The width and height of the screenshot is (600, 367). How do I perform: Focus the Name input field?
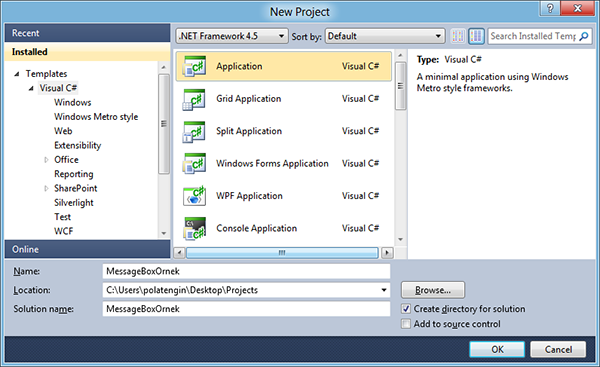coord(246,271)
